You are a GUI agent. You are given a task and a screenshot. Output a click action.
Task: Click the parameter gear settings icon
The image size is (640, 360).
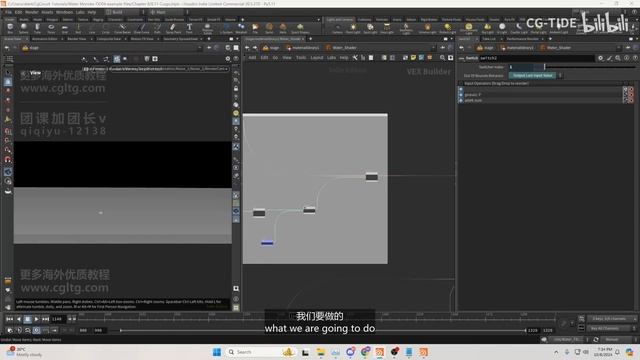600,58
